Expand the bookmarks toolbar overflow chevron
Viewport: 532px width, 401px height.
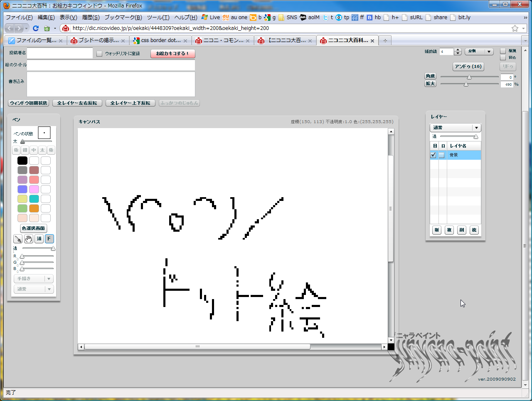(x=525, y=17)
